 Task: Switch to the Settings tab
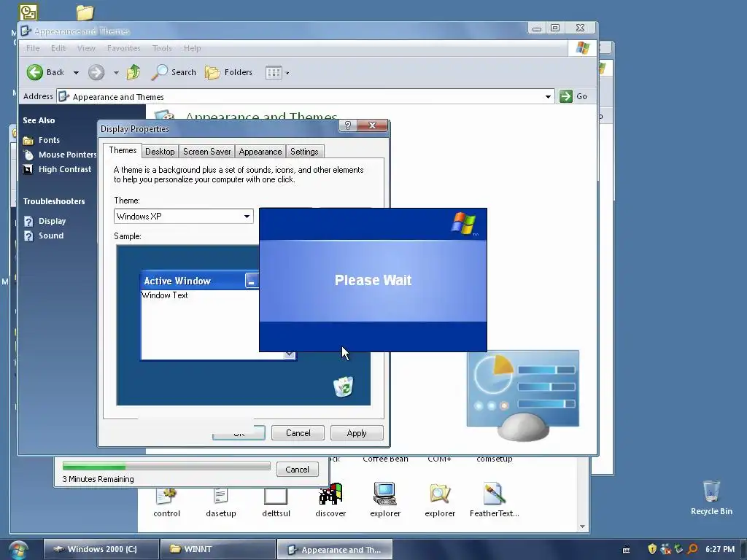tap(304, 152)
